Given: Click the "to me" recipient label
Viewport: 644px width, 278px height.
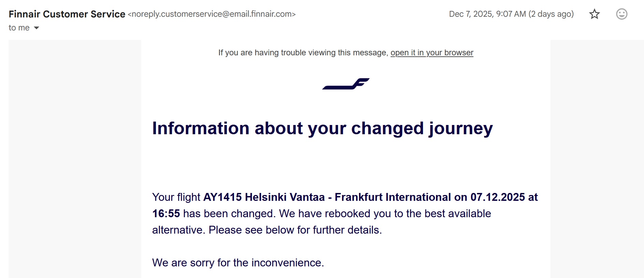Looking at the screenshot, I should (19, 28).
